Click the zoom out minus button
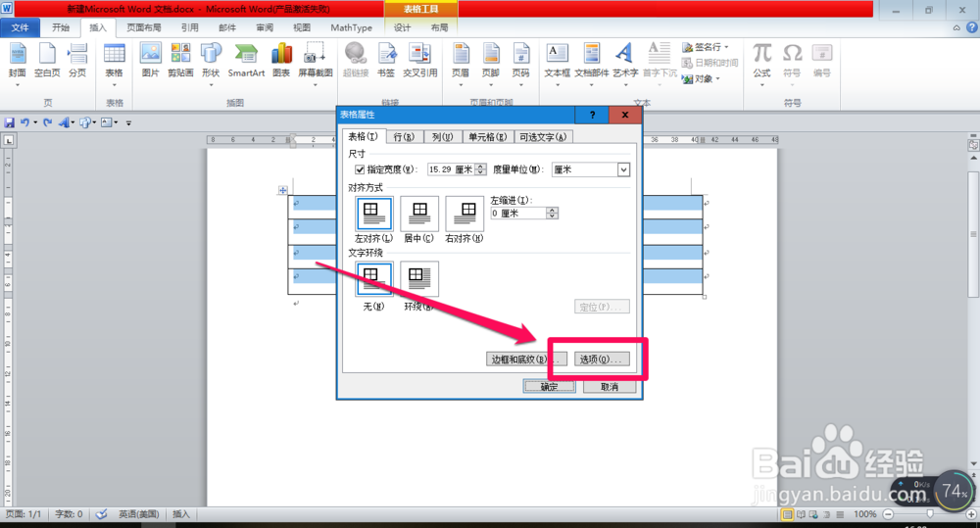 coord(888,514)
